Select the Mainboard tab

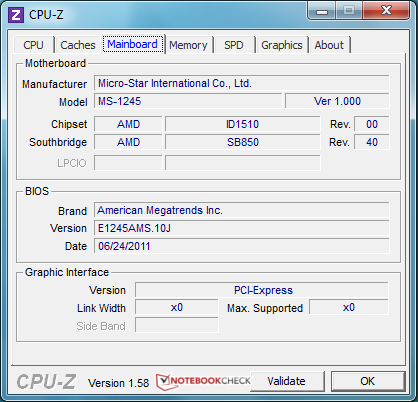[x=133, y=44]
